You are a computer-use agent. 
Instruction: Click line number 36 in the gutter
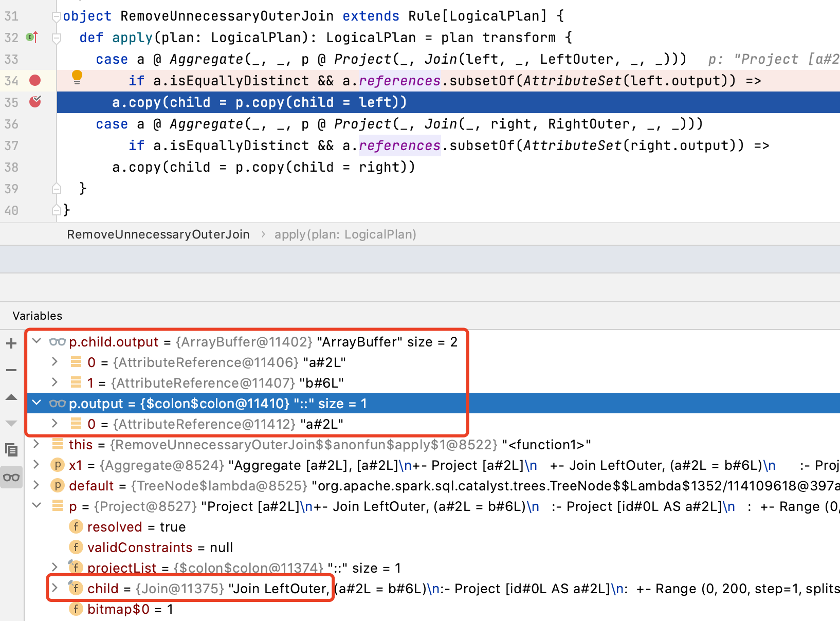[11, 124]
